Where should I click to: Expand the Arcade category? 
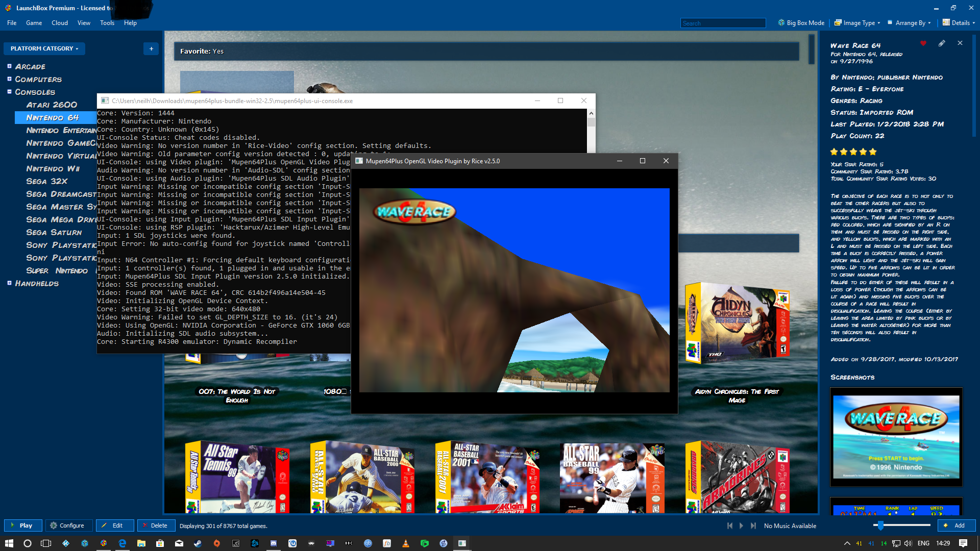point(9,66)
